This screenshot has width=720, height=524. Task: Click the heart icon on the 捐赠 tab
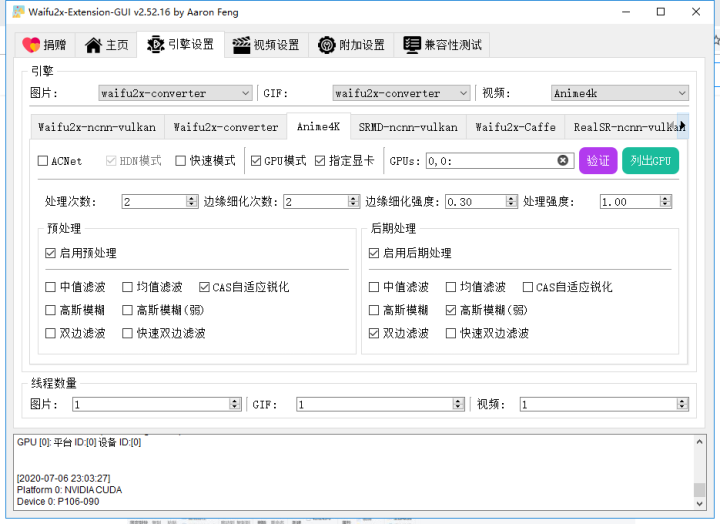point(31,45)
